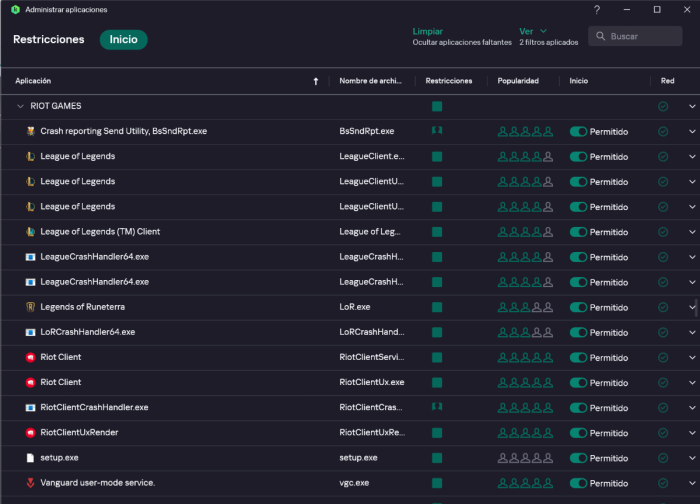This screenshot has height=504, width=700.
Task: Toggle startup permission for BsSndRpt.exe
Action: [579, 131]
